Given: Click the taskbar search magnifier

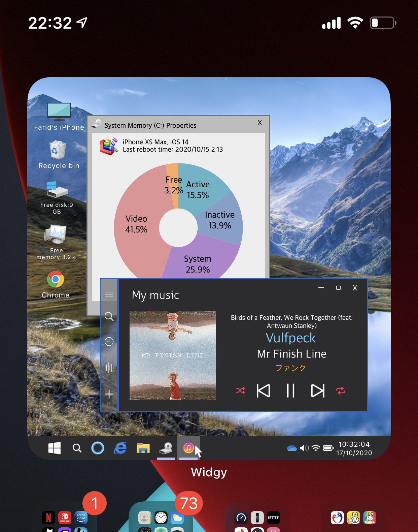Looking at the screenshot, I should 77,448.
